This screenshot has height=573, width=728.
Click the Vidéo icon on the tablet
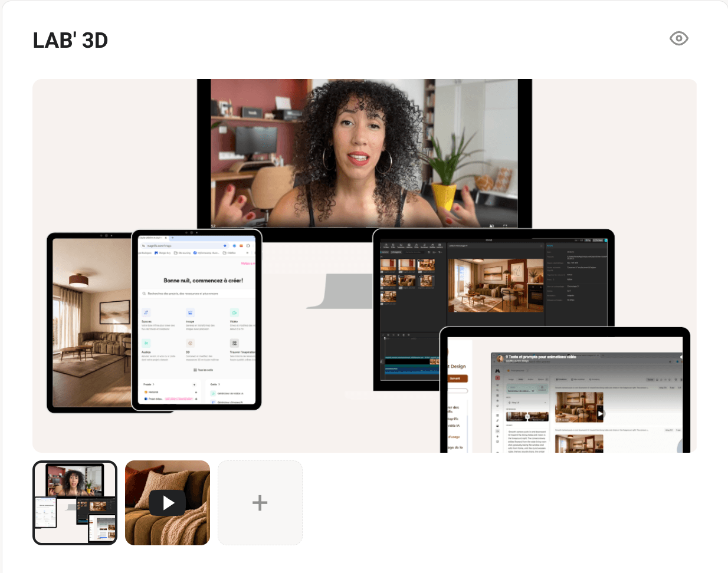(x=234, y=312)
